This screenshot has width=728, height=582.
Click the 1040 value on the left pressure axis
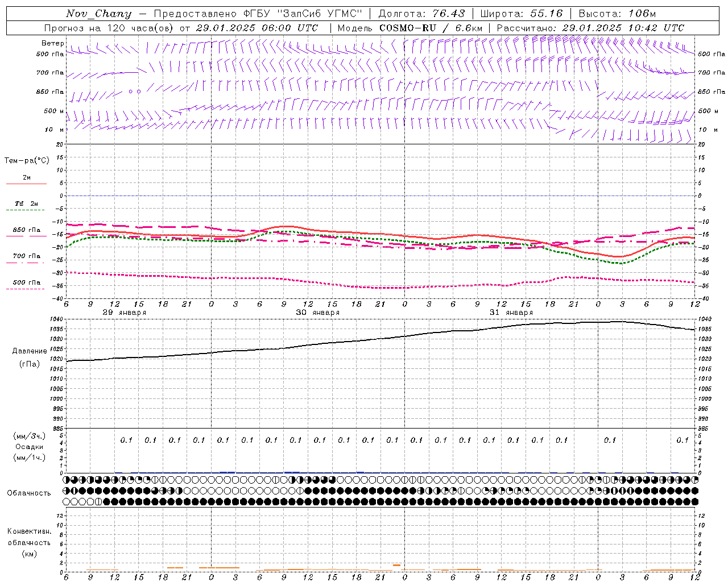coord(56,319)
